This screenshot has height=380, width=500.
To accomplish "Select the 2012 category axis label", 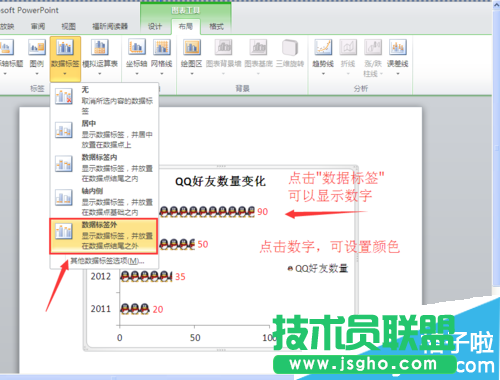I will coord(101,276).
